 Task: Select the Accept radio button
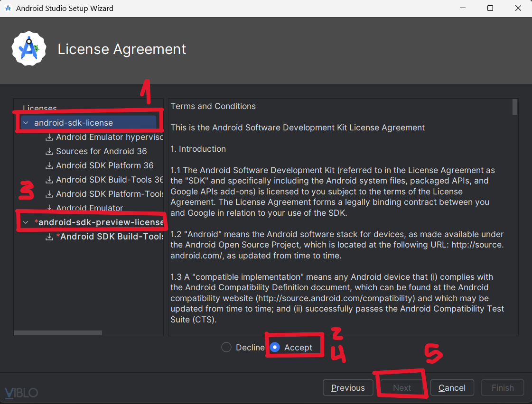coord(274,348)
